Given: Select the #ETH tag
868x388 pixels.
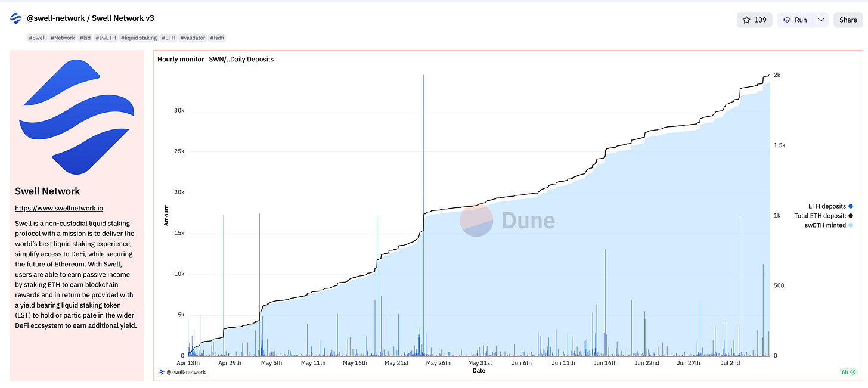Looking at the screenshot, I should 168,38.
